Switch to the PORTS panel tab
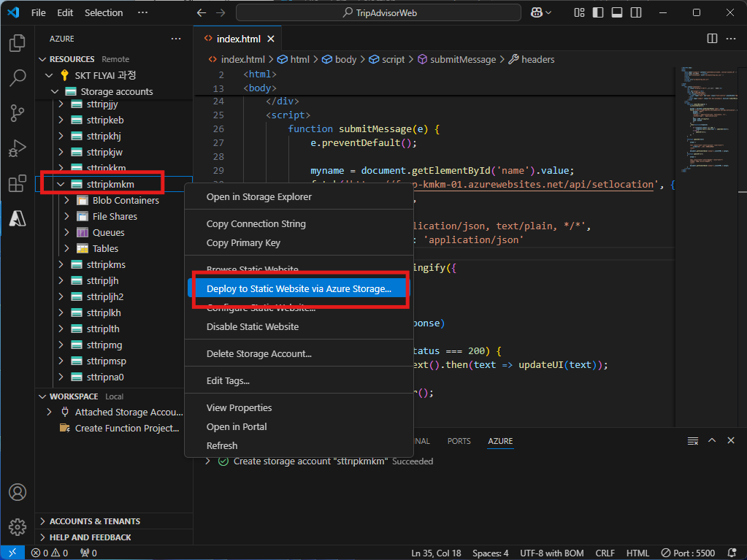Screen dimensions: 747x560 coord(459,441)
